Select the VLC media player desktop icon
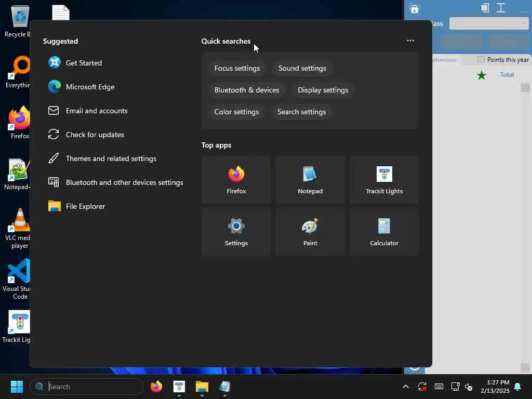 pyautogui.click(x=18, y=229)
